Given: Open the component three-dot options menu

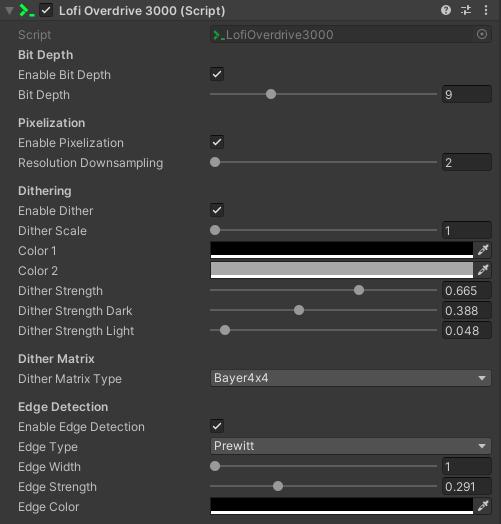Looking at the screenshot, I should (486, 10).
